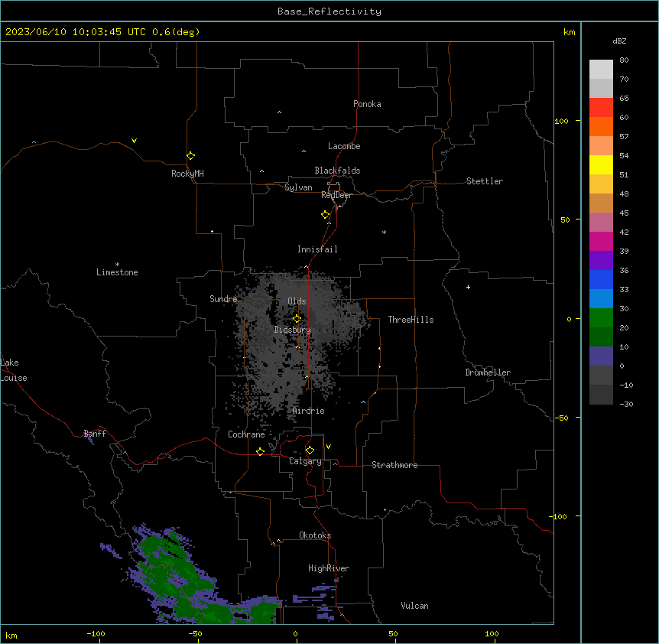Select the yellow radar site marker near Olds

(x=297, y=319)
